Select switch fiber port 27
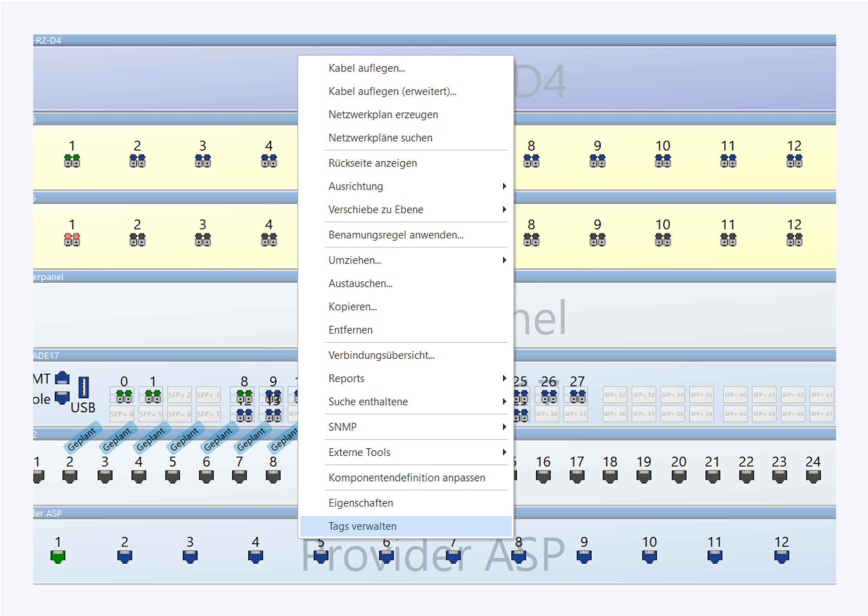Screen dimensions: 868x616 coord(577,396)
